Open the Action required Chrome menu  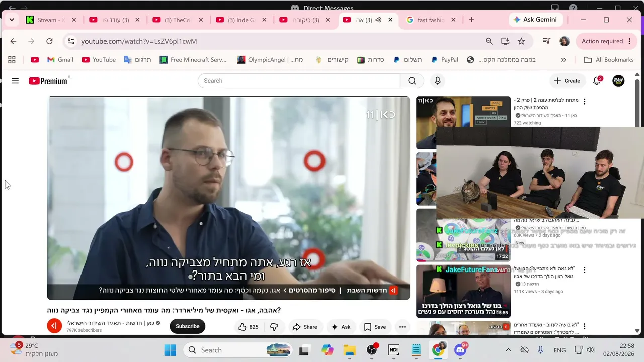[606, 41]
